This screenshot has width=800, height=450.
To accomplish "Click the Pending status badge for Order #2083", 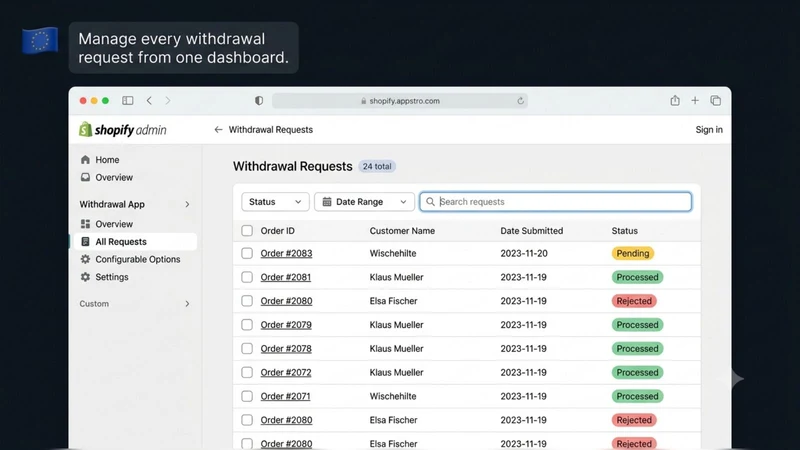I will coord(633,253).
